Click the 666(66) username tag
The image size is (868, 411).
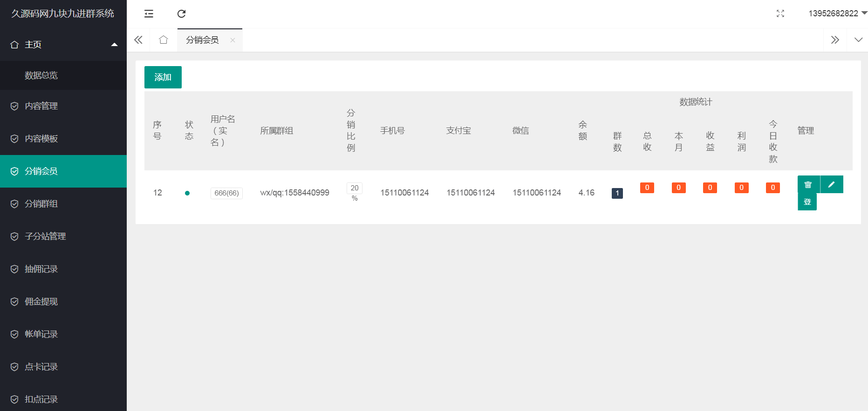(226, 193)
